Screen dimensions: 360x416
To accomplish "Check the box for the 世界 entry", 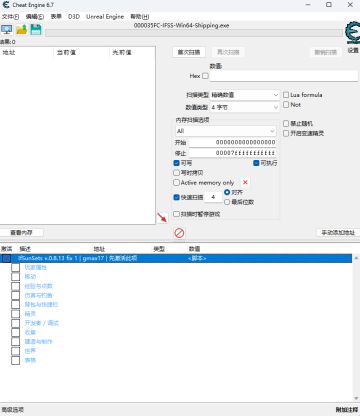I will (x=15, y=351).
